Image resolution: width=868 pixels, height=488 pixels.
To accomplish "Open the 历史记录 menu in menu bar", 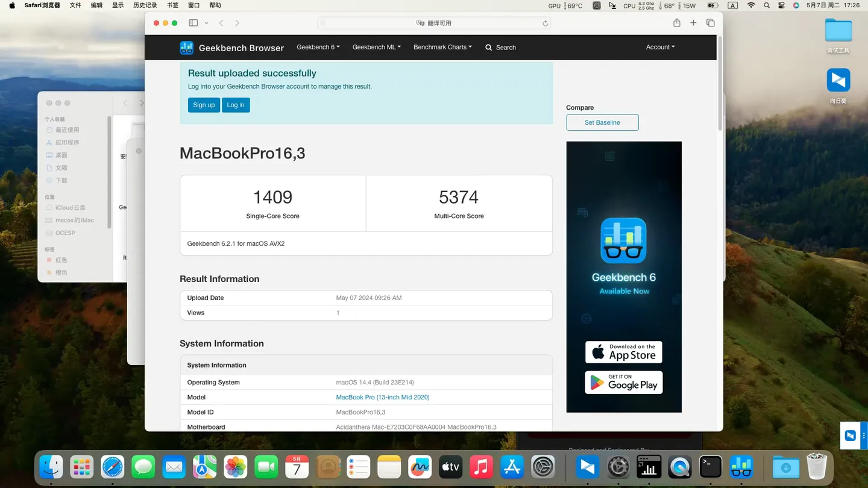I will tap(145, 5).
